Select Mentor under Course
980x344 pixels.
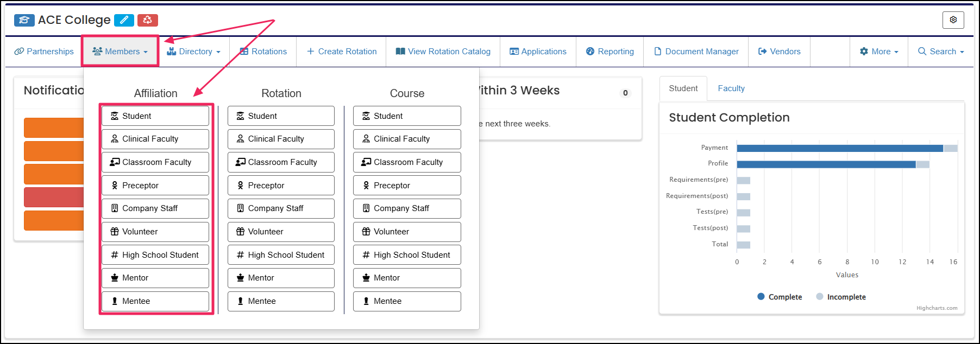pyautogui.click(x=407, y=278)
